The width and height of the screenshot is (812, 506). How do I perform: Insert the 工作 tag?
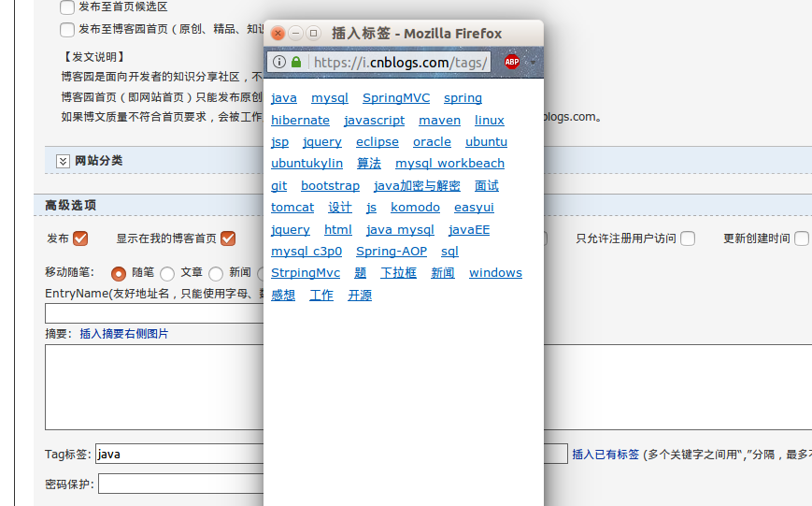pos(321,295)
